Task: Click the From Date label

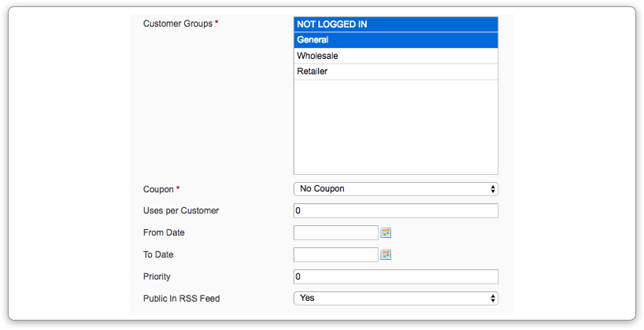Action: point(164,232)
